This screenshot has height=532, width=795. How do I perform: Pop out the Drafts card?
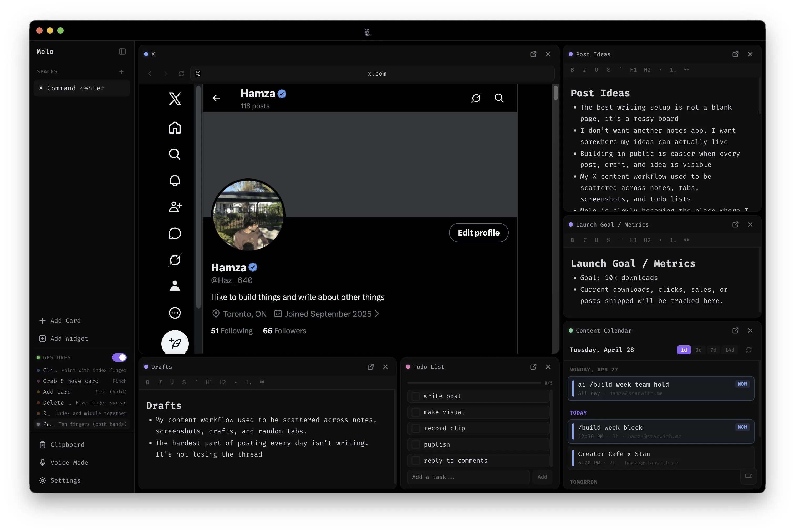(x=370, y=367)
